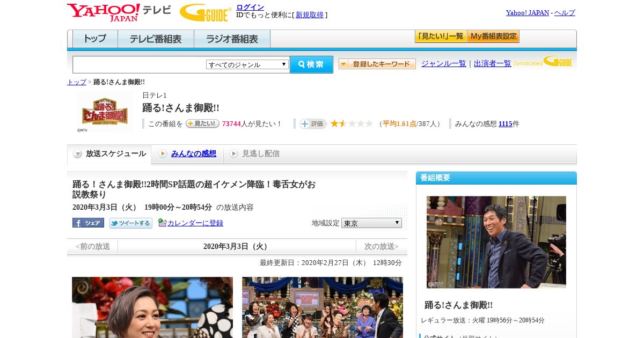Go to 前の放送 previous broadcast
This screenshot has height=338, width=644.
(93, 247)
